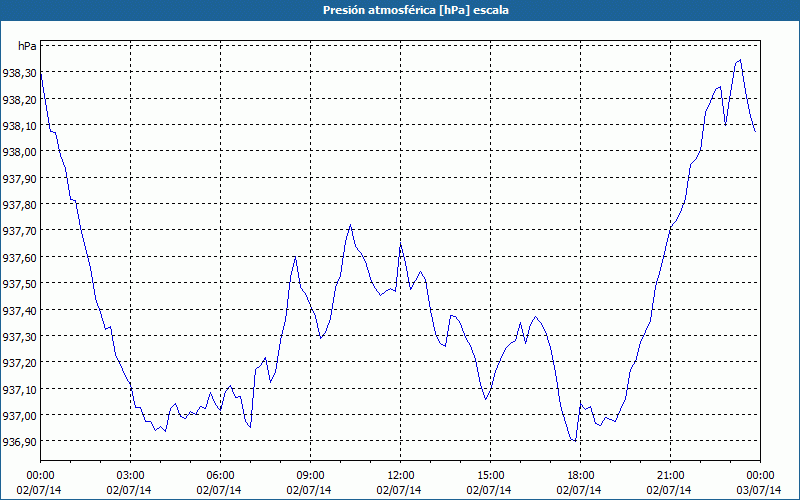Image resolution: width=800 pixels, height=500 pixels.
Task: Click the 21:00 time label on x-axis
Action: pos(670,476)
